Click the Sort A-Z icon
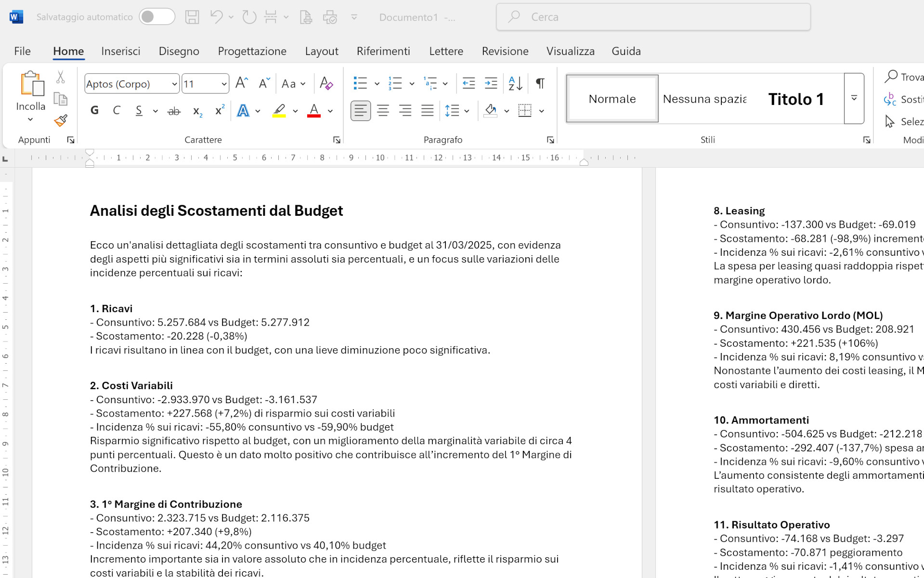This screenshot has height=578, width=924. tap(515, 83)
